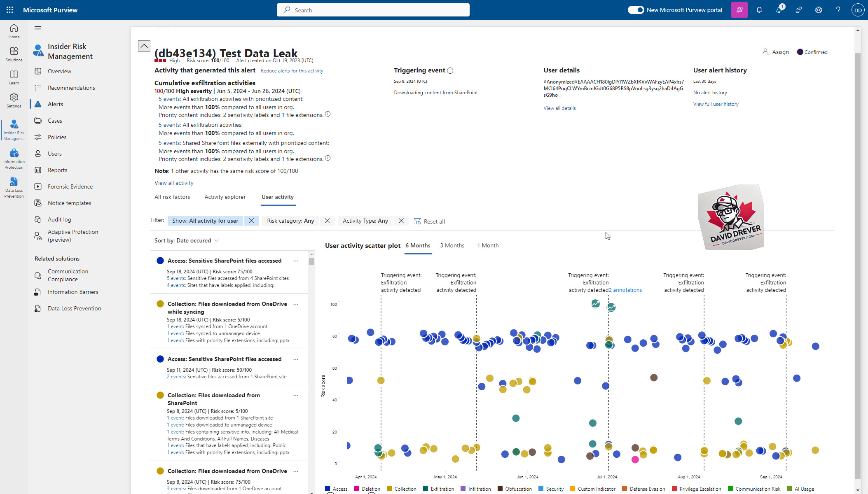Viewport: 868px width, 494px height.
Task: Open more options for OneDrive syncing activity
Action: 296,304
